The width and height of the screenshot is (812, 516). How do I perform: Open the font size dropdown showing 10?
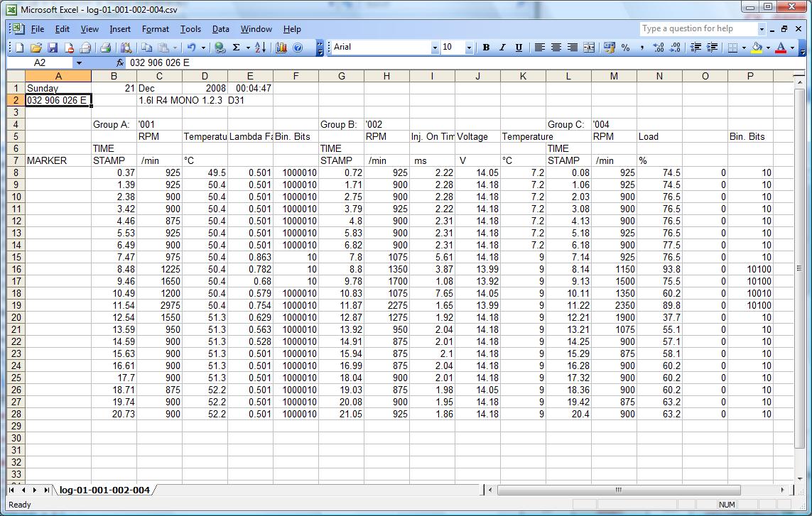(x=469, y=48)
